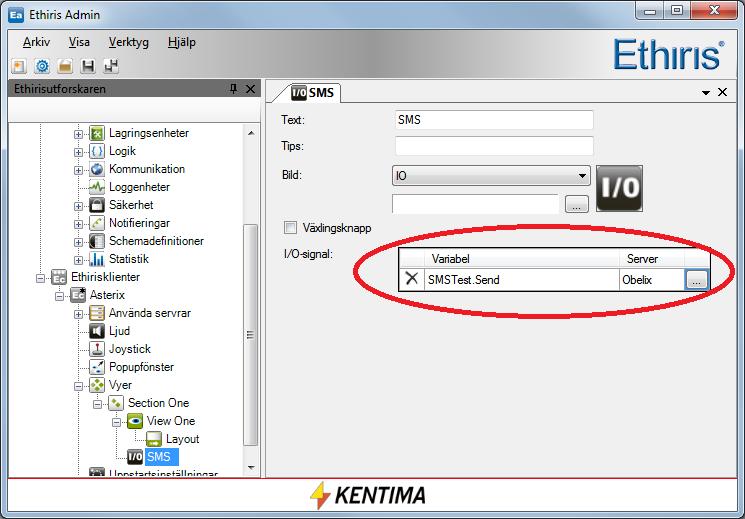Click the Joystick icon
745x519 pixels.
point(97,349)
